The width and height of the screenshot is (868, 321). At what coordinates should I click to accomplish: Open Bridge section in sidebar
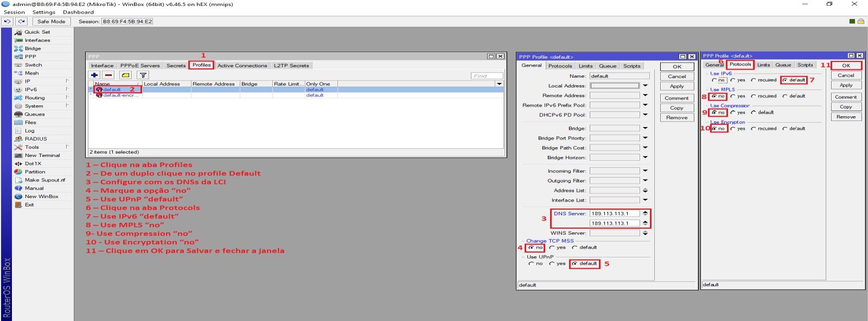click(33, 48)
